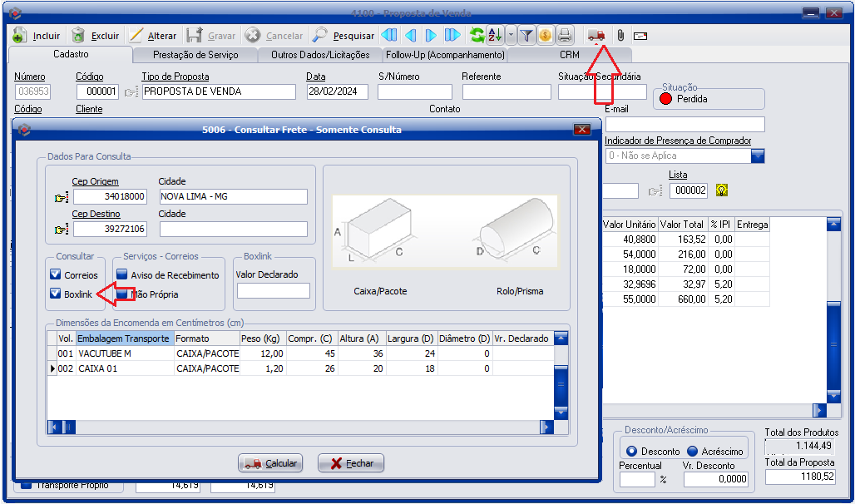Click the Valor Declarado input field

(x=273, y=291)
